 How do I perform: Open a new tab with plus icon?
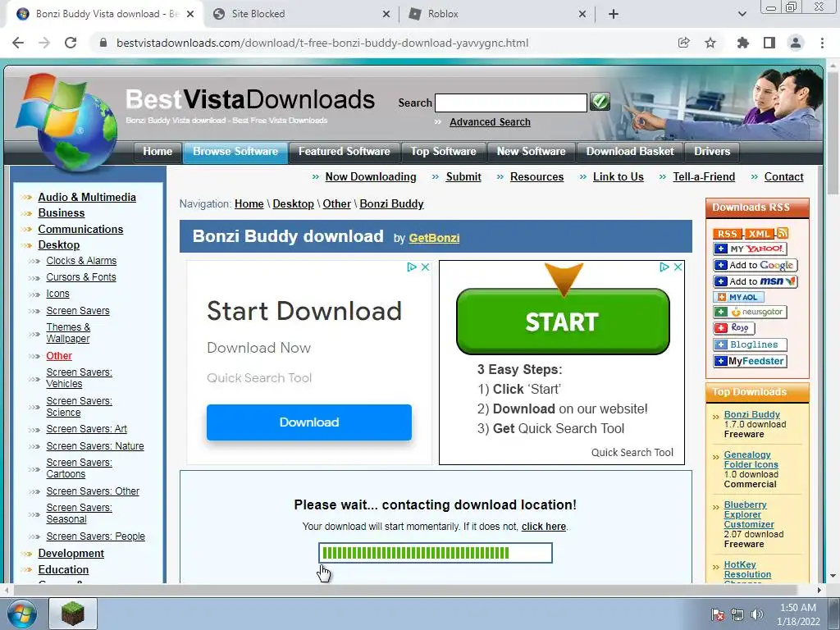(x=614, y=14)
